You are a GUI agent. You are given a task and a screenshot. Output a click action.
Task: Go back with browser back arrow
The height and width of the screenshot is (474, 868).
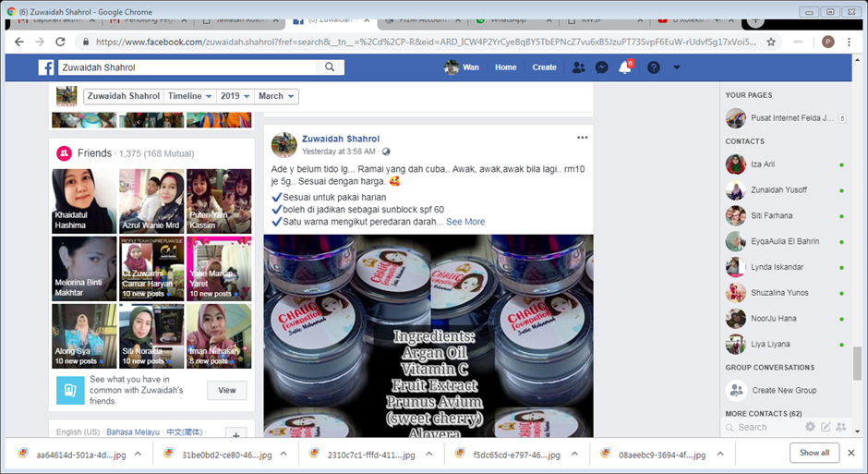pos(18,42)
